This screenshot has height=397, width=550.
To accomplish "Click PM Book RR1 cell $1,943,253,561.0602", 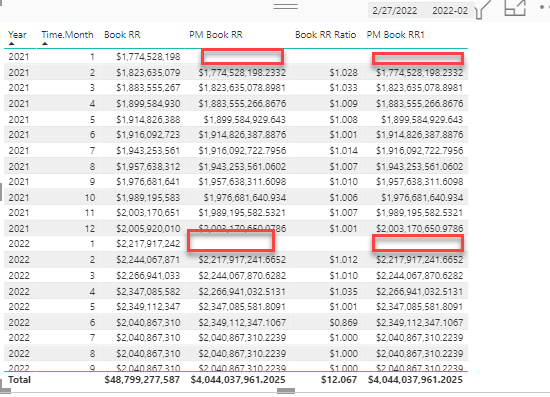I will [x=420, y=166].
